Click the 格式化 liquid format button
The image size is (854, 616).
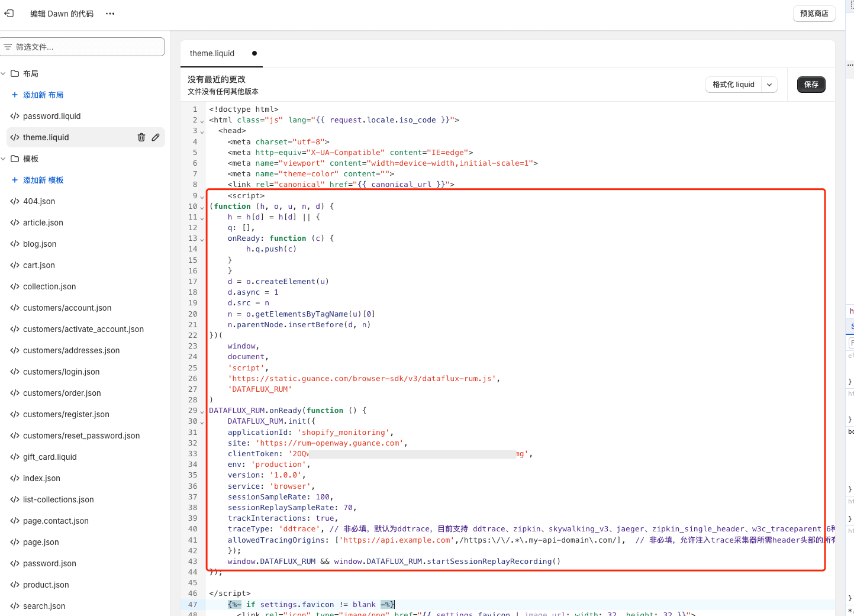[x=733, y=85]
